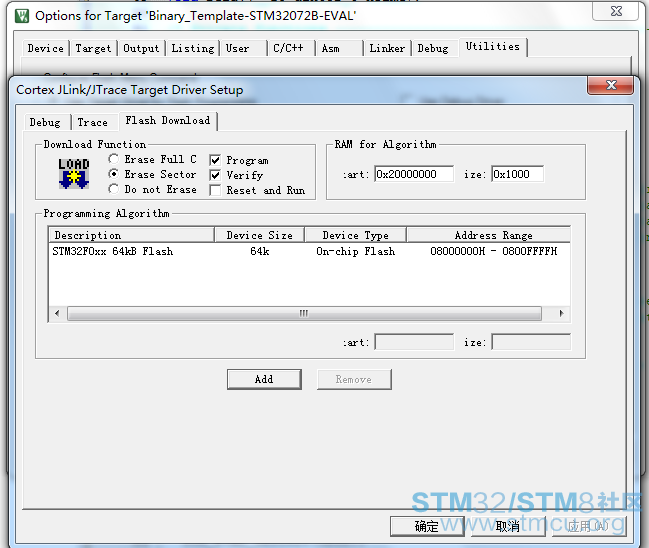Screen dimensions: 649x548
Task: Open the Output tab in Options window
Action: point(141,48)
